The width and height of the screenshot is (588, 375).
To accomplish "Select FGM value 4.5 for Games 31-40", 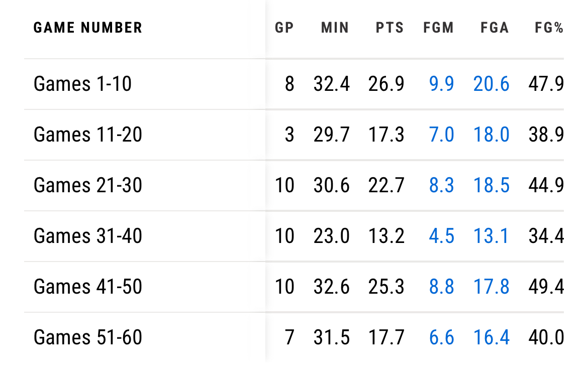I will click(442, 236).
